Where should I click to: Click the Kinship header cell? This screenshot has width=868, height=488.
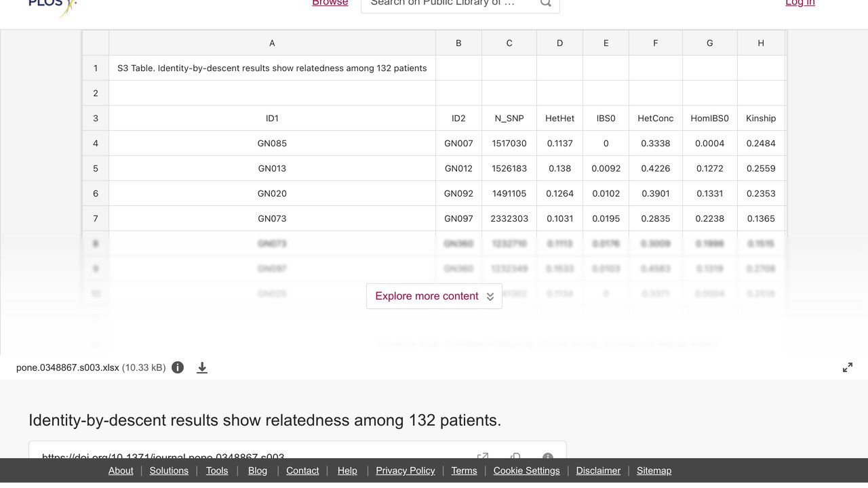[x=761, y=118]
